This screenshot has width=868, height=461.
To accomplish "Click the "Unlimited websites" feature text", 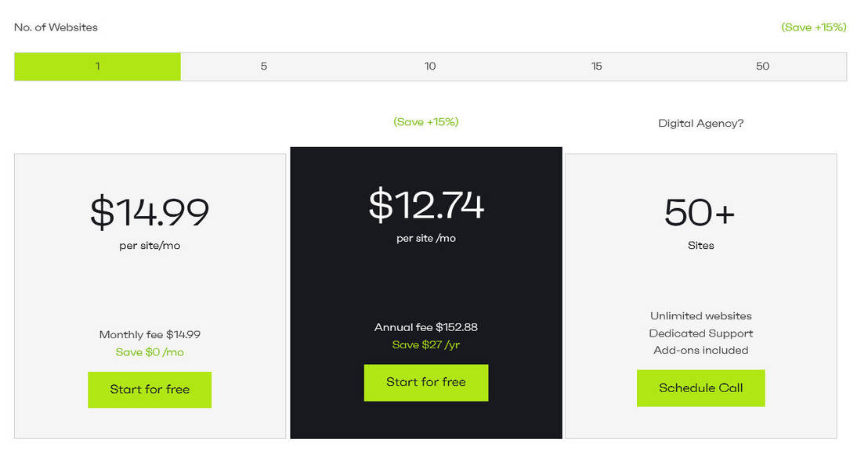I will (700, 315).
